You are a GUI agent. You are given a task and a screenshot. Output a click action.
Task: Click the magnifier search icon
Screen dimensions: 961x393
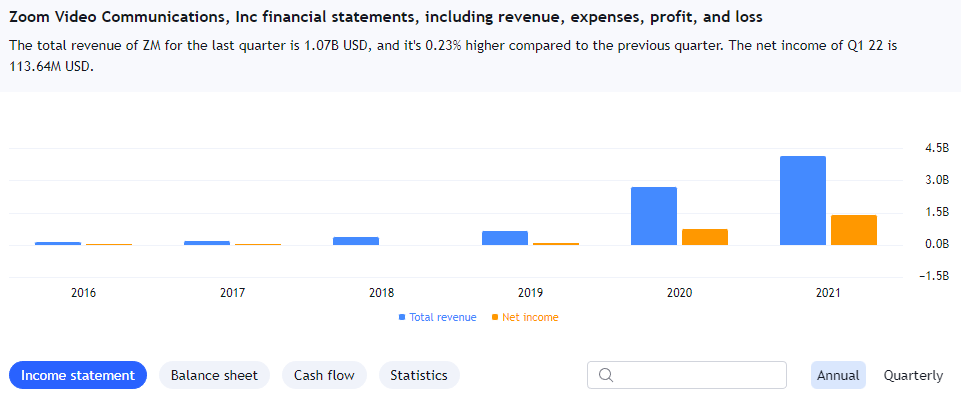pos(606,375)
